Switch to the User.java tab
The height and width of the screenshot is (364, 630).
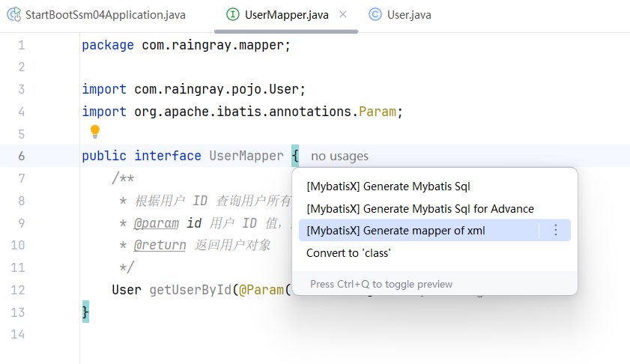[400, 15]
